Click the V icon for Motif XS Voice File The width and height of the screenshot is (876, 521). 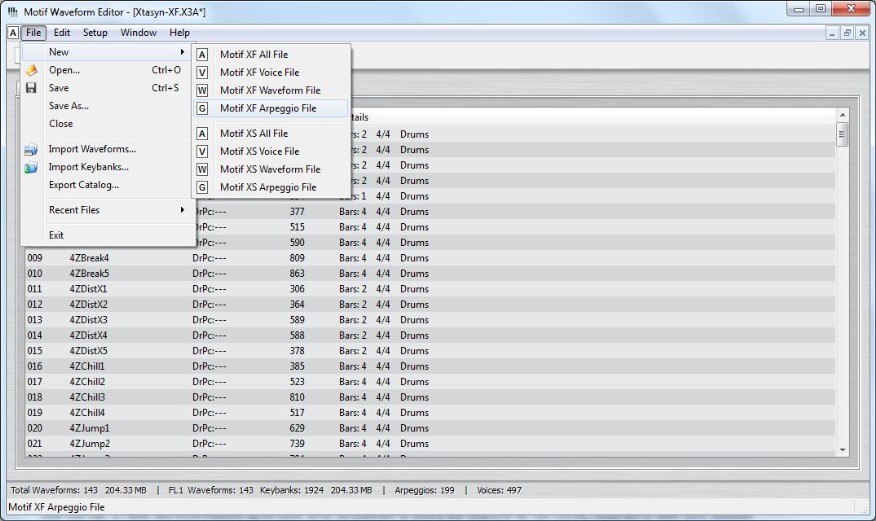tap(202, 151)
